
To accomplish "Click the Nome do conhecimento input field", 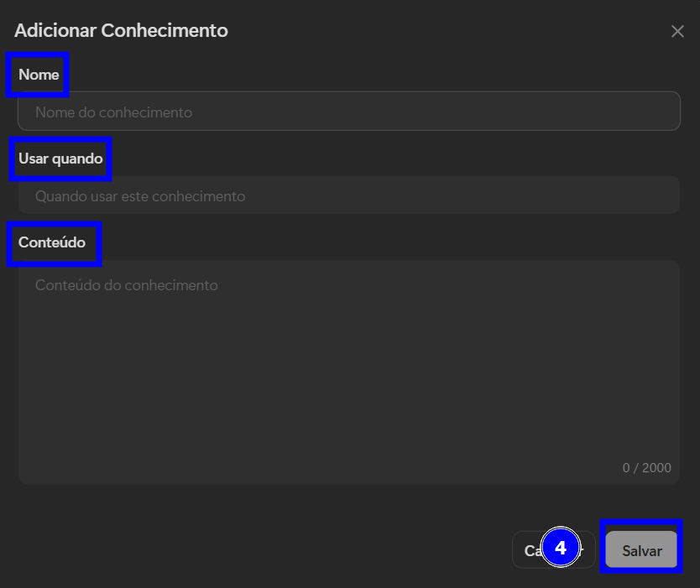I will [348, 111].
